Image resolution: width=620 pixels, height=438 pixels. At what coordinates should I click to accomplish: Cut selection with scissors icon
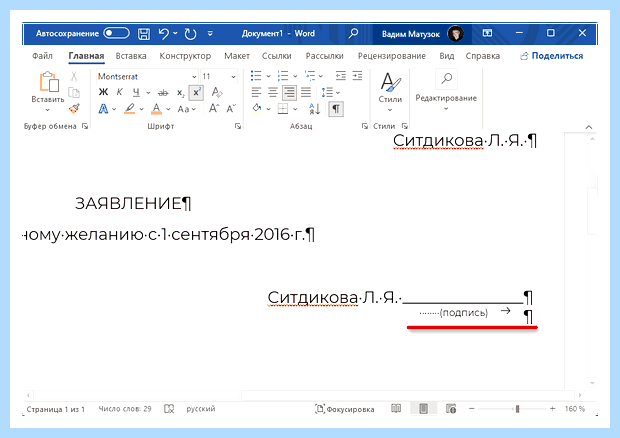click(74, 76)
